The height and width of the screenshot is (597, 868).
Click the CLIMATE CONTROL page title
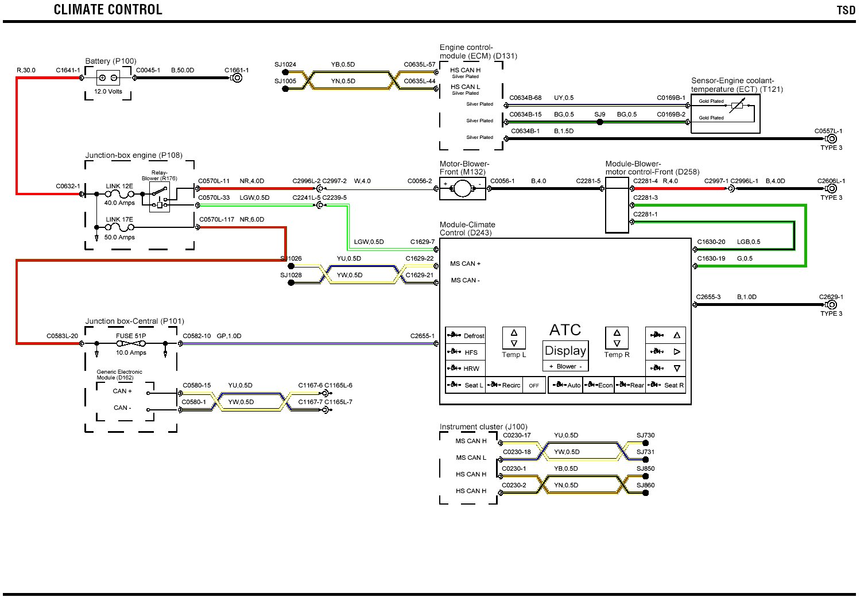click(108, 10)
